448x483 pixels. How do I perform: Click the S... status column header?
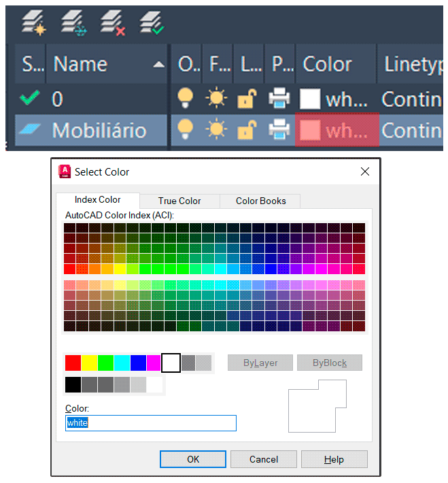pyautogui.click(x=30, y=64)
